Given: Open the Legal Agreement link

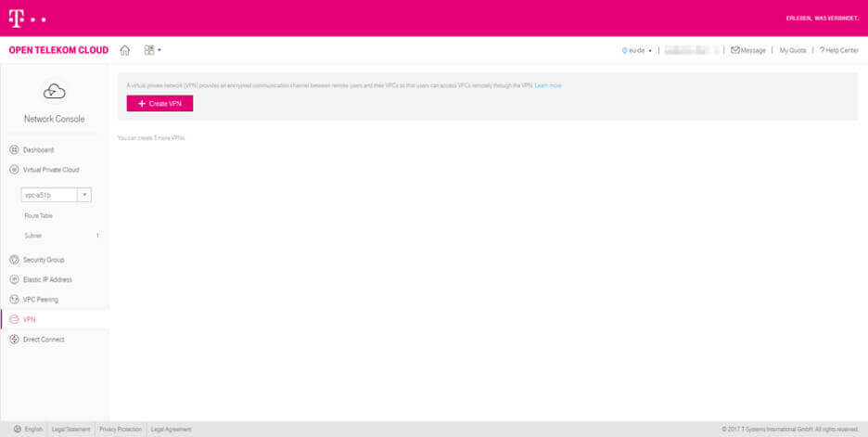Looking at the screenshot, I should pyautogui.click(x=171, y=430).
